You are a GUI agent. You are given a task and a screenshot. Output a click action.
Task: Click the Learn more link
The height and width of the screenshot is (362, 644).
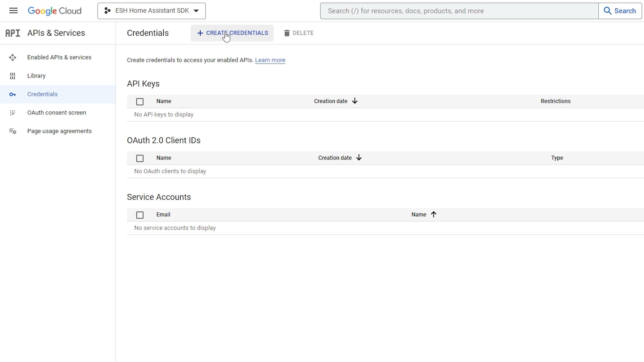[270, 60]
